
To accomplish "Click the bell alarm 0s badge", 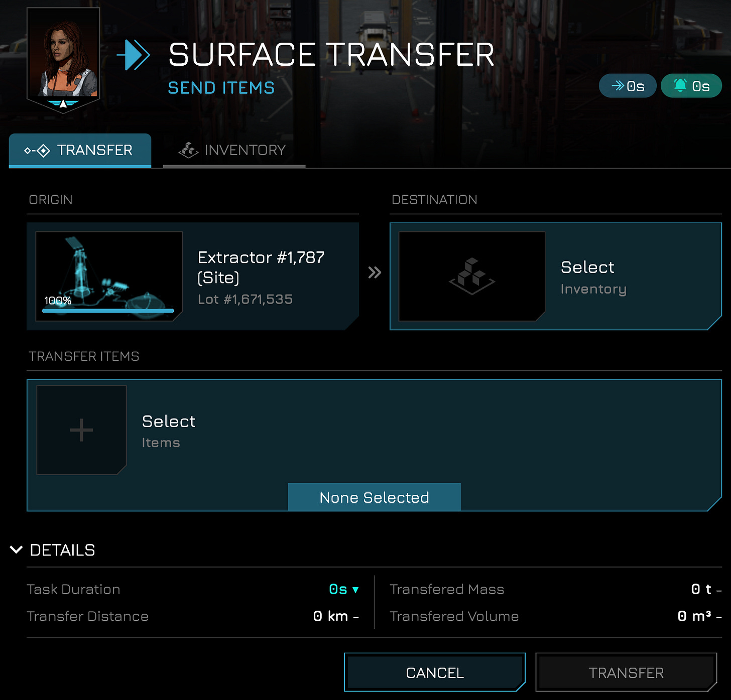I will tap(691, 86).
